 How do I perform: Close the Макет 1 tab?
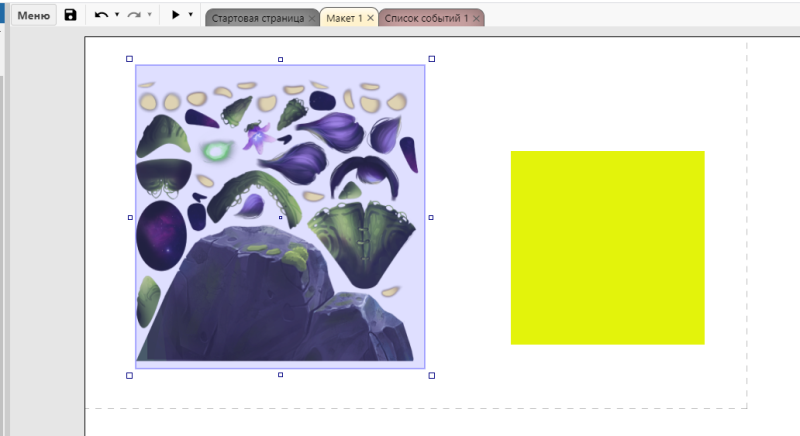coord(370,18)
